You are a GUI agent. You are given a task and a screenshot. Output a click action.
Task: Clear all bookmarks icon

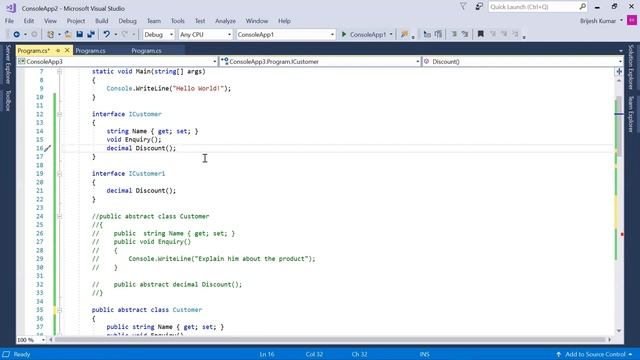pyautogui.click(x=515, y=34)
